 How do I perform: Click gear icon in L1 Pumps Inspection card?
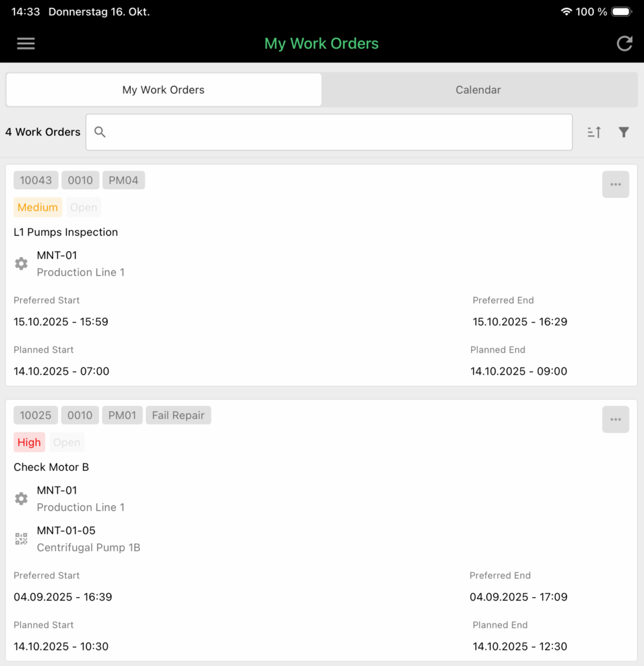pyautogui.click(x=21, y=263)
